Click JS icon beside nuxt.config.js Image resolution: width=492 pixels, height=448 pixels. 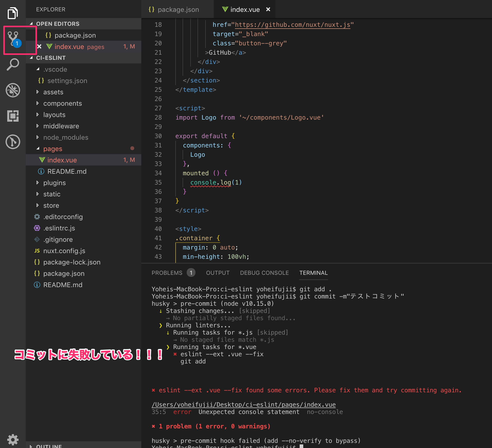(37, 251)
